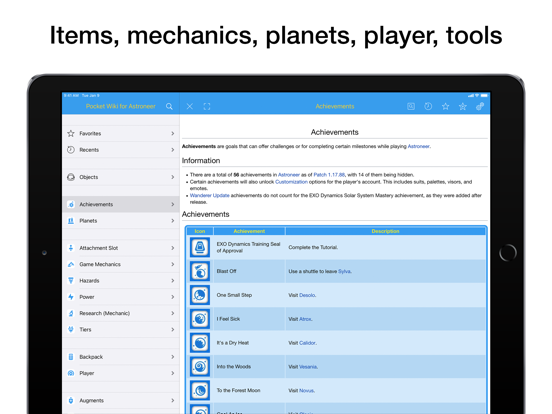Click the Research (Mechanic) icon
552x414 pixels.
point(71,313)
